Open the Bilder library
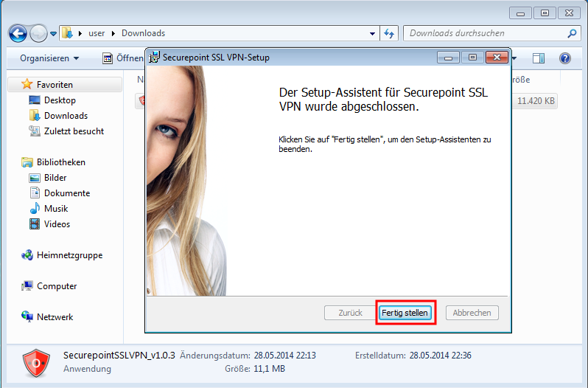Viewport: 588px width, 388px height. point(55,178)
